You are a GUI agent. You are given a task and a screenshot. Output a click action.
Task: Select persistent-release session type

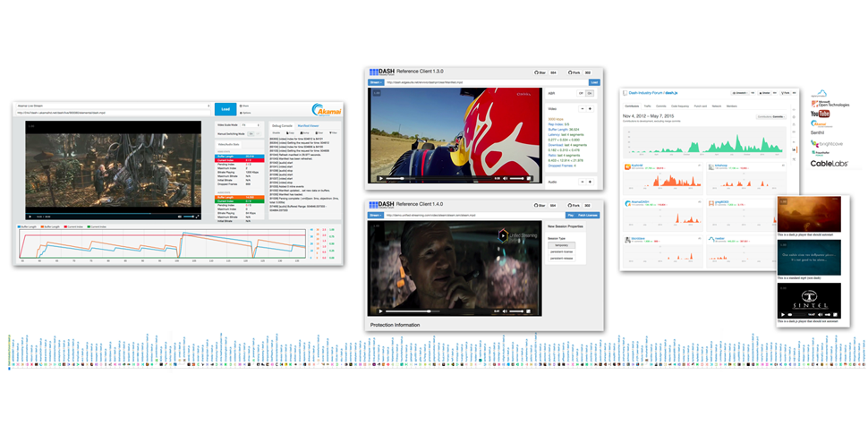pos(562,259)
